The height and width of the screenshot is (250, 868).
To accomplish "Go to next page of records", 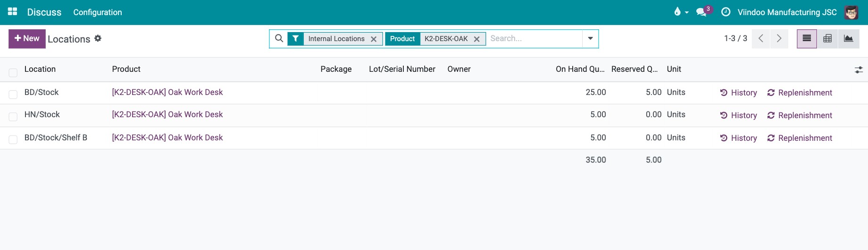I will point(779,39).
